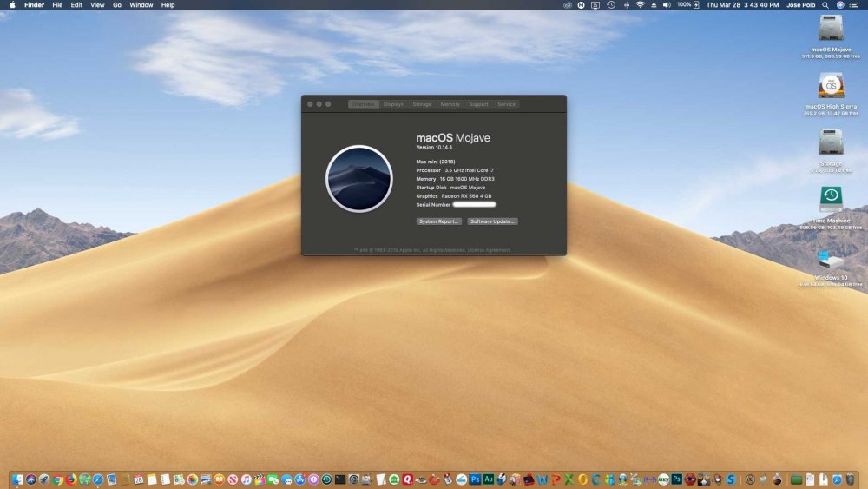
Task: Click the Jose Polo user menu
Action: pos(801,5)
